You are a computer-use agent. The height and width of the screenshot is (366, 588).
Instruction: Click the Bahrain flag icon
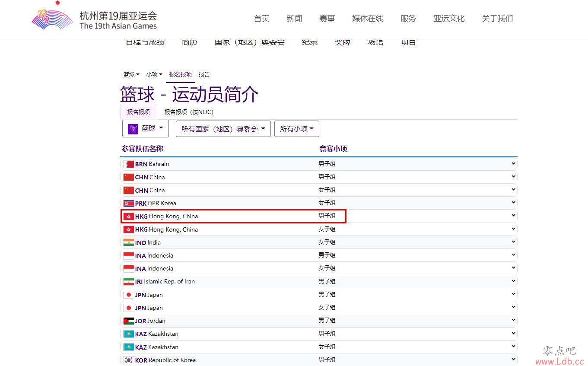point(128,164)
